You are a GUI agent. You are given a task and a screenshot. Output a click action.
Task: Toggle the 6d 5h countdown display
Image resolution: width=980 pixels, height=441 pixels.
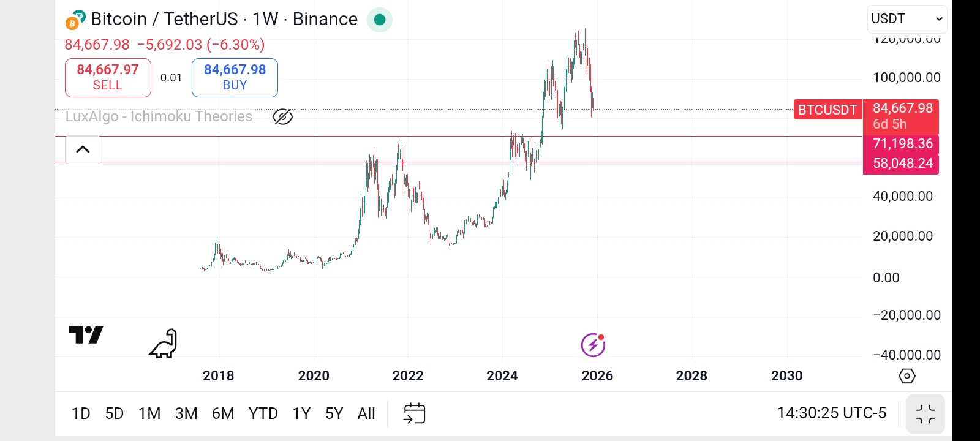click(x=889, y=124)
